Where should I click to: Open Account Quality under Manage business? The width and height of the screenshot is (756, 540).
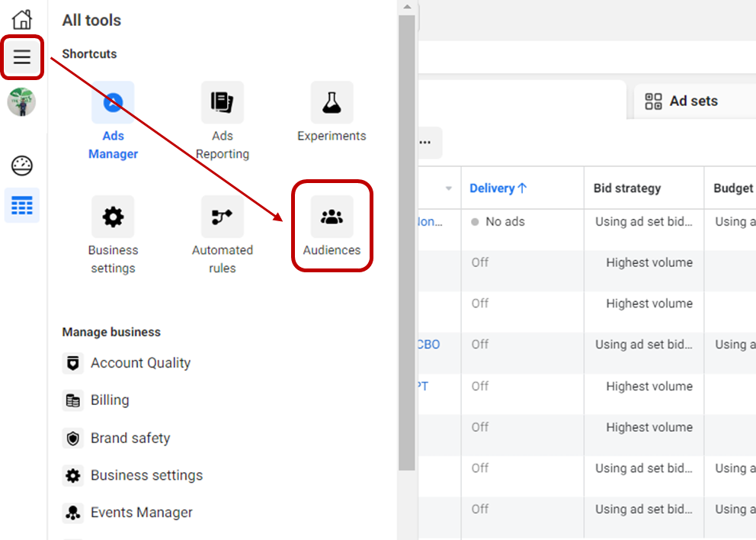coord(127,363)
